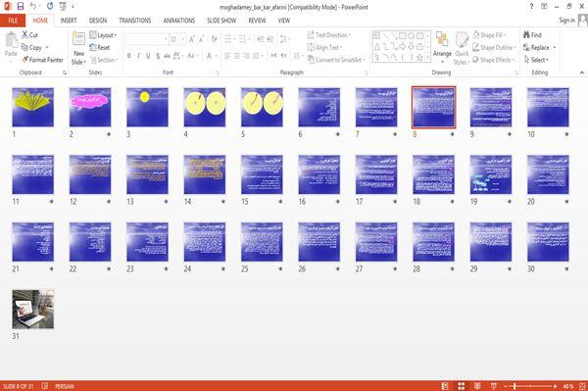Click the Arrange shapes icon
Image resolution: width=588 pixels, height=391 pixels.
442,47
